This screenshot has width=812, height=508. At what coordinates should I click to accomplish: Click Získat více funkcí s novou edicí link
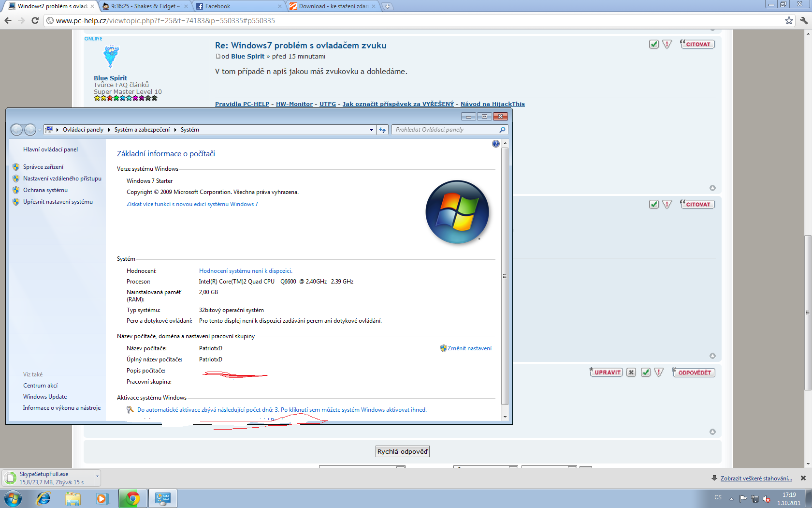[x=192, y=204]
